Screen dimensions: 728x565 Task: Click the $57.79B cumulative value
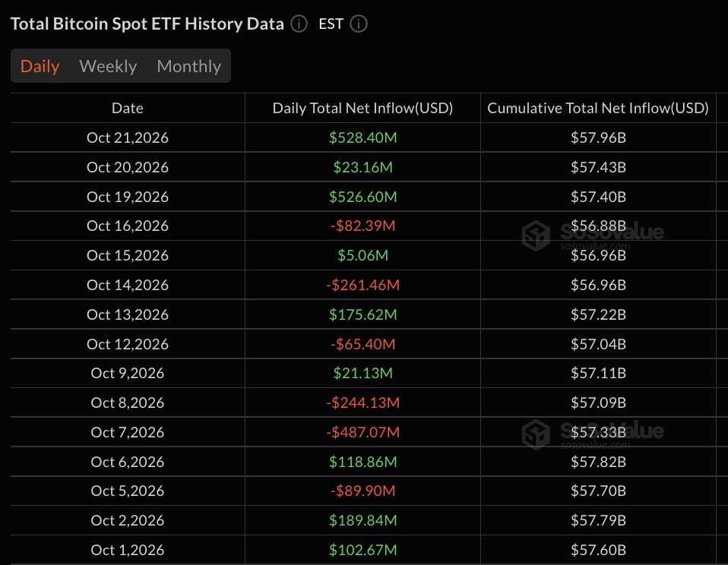(599, 520)
